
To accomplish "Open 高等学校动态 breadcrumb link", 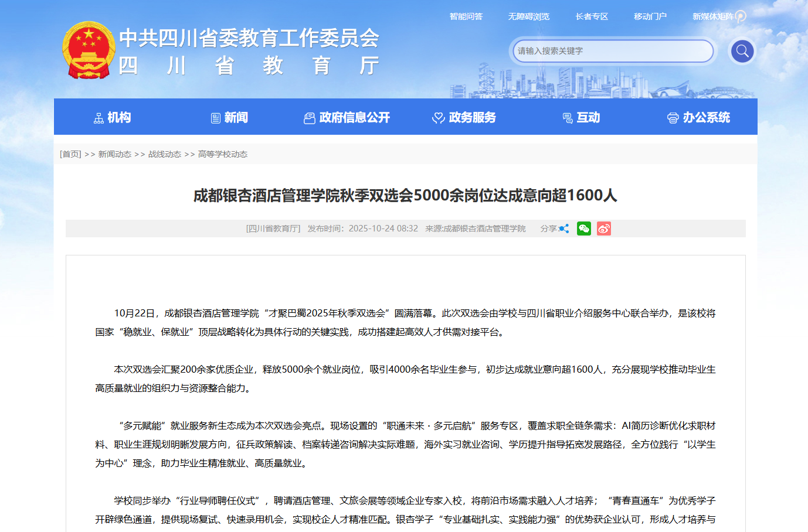I will click(222, 154).
